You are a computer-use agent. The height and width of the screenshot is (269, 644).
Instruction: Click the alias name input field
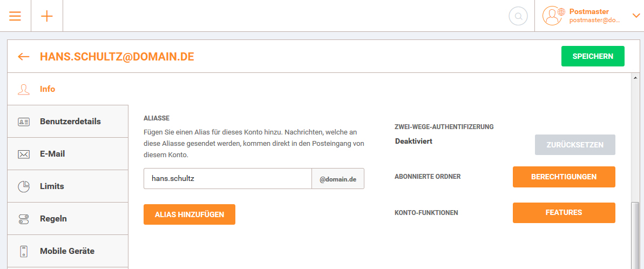(x=227, y=179)
